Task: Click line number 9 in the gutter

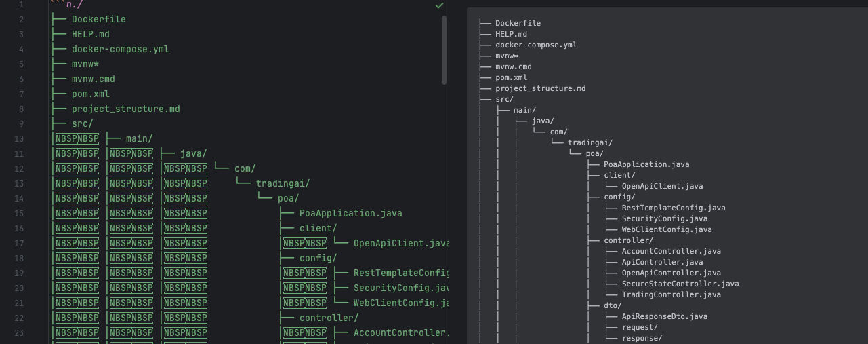Action: coord(22,123)
